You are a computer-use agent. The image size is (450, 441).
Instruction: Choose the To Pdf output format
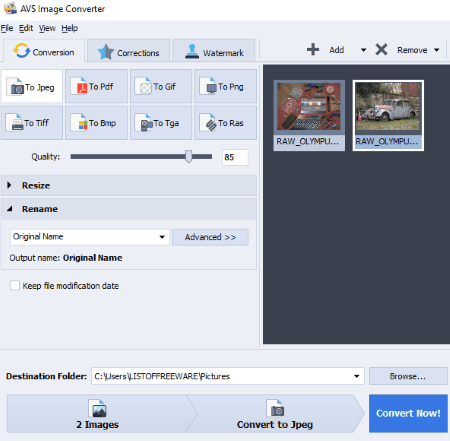[x=96, y=86]
